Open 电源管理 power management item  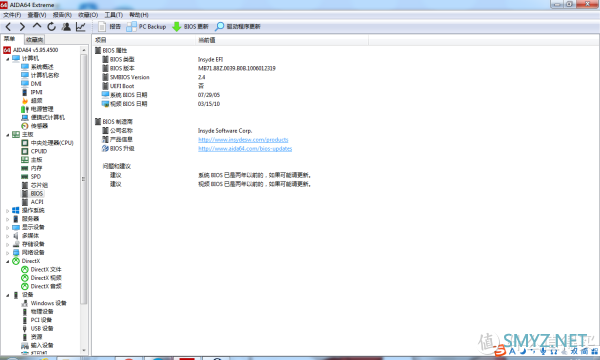click(x=38, y=109)
